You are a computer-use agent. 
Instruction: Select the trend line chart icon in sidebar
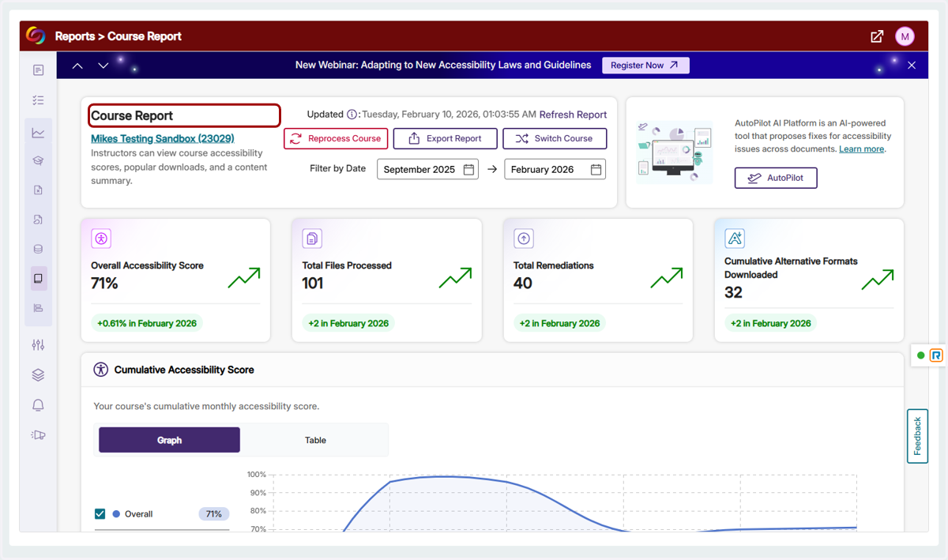(38, 133)
